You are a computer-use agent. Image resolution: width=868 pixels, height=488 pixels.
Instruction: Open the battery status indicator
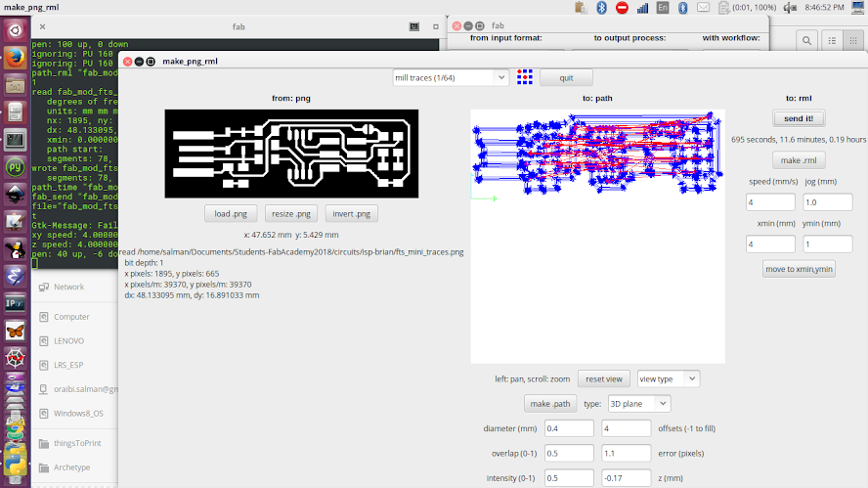point(748,7)
